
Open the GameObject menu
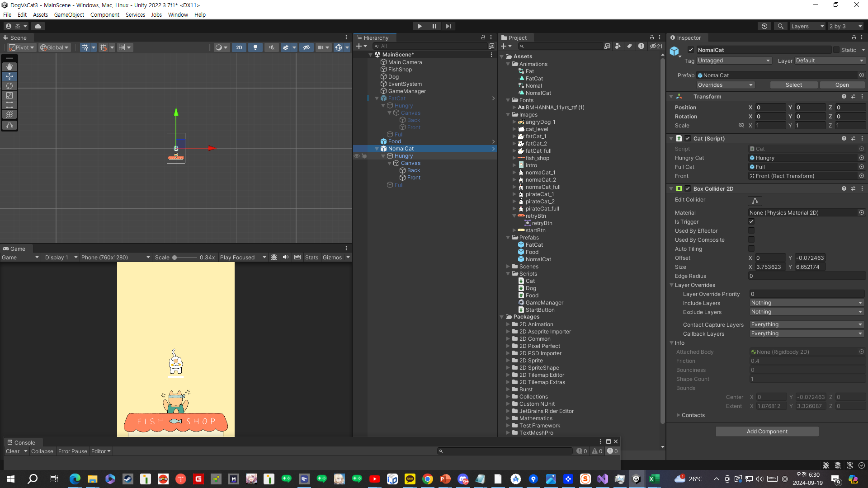click(69, 15)
